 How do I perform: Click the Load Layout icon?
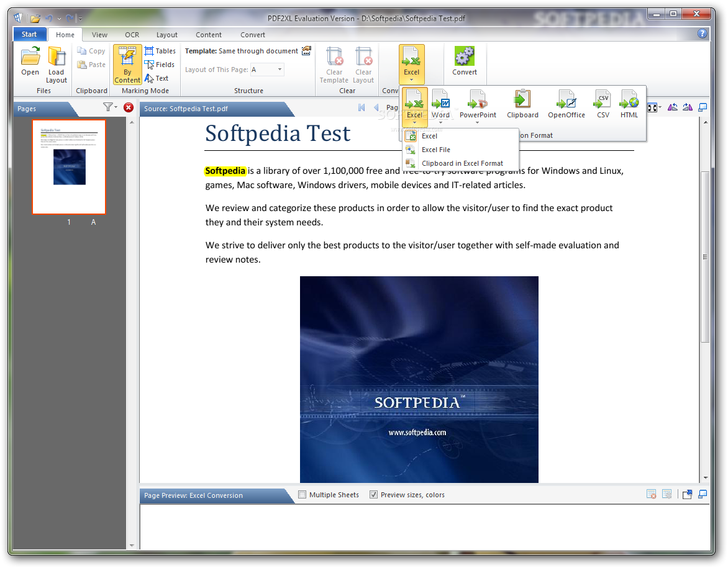pos(56,65)
